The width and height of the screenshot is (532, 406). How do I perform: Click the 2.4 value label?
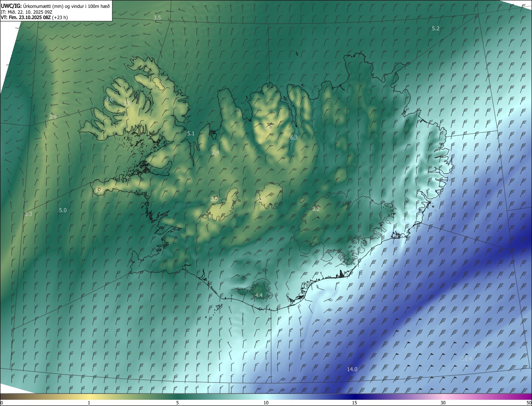[215, 153]
